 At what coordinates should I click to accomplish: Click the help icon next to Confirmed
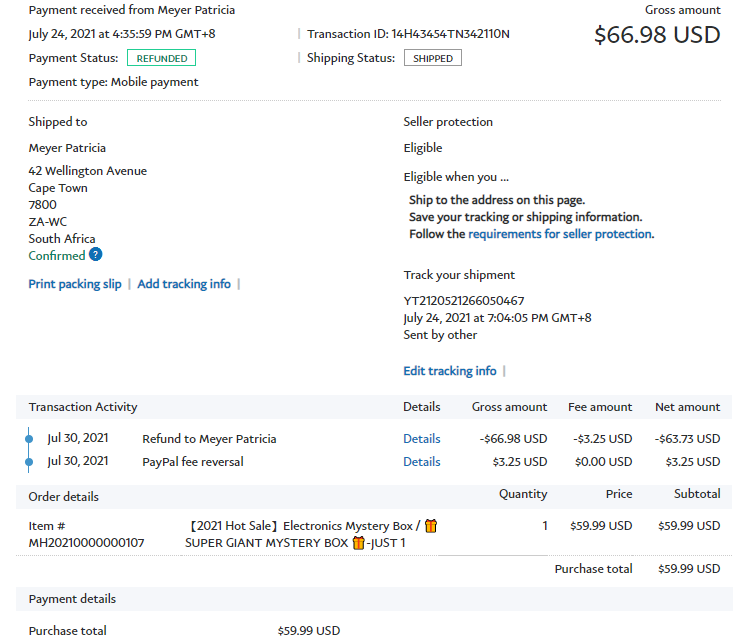(x=96, y=256)
